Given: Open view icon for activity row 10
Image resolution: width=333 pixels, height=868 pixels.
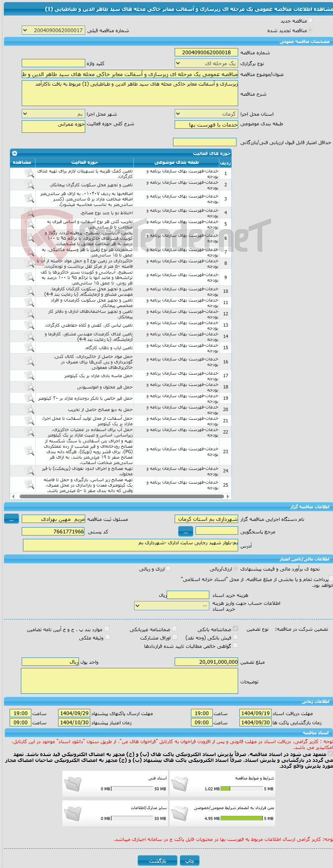Looking at the screenshot, I should tap(29, 291).
